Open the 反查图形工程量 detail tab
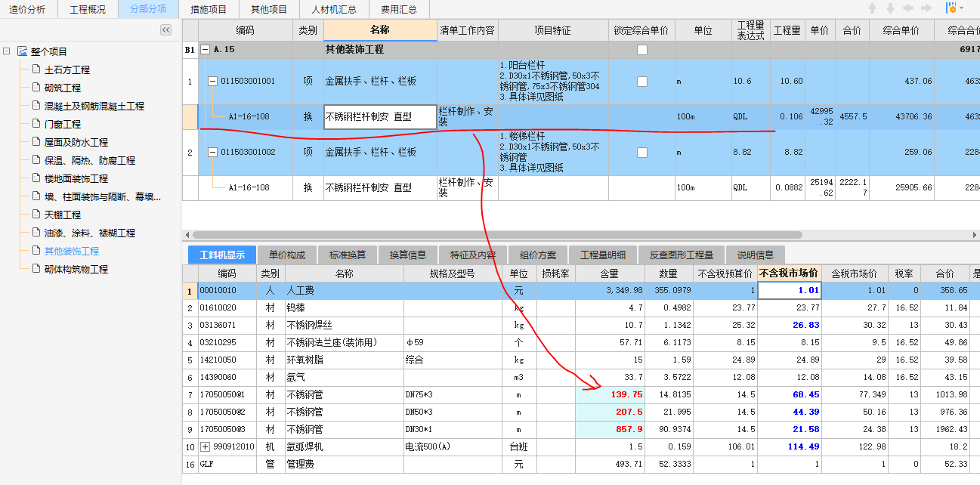The image size is (980, 485). point(682,255)
